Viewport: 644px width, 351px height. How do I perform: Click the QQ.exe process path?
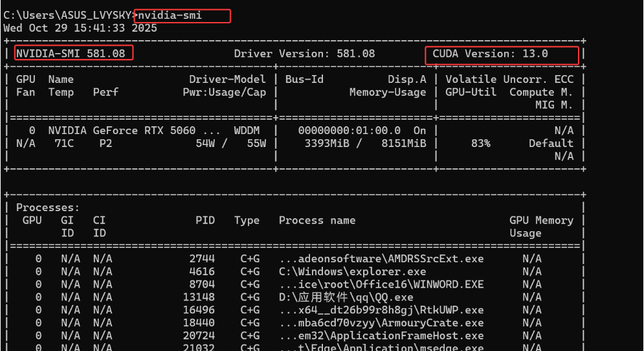[x=346, y=297]
